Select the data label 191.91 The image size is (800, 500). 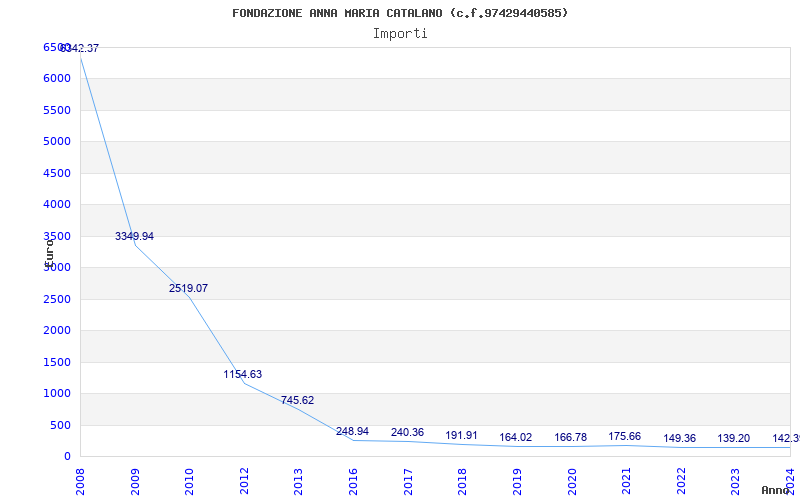pyautogui.click(x=461, y=435)
